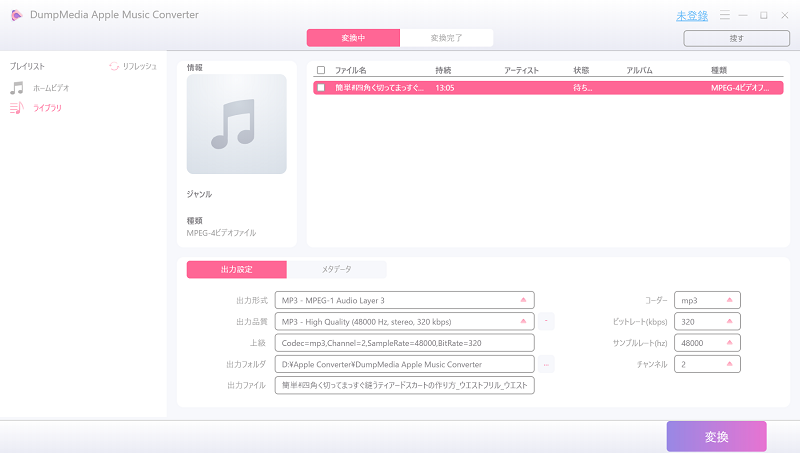Open the hamburger menu icon
The height and width of the screenshot is (453, 800).
coord(724,15)
